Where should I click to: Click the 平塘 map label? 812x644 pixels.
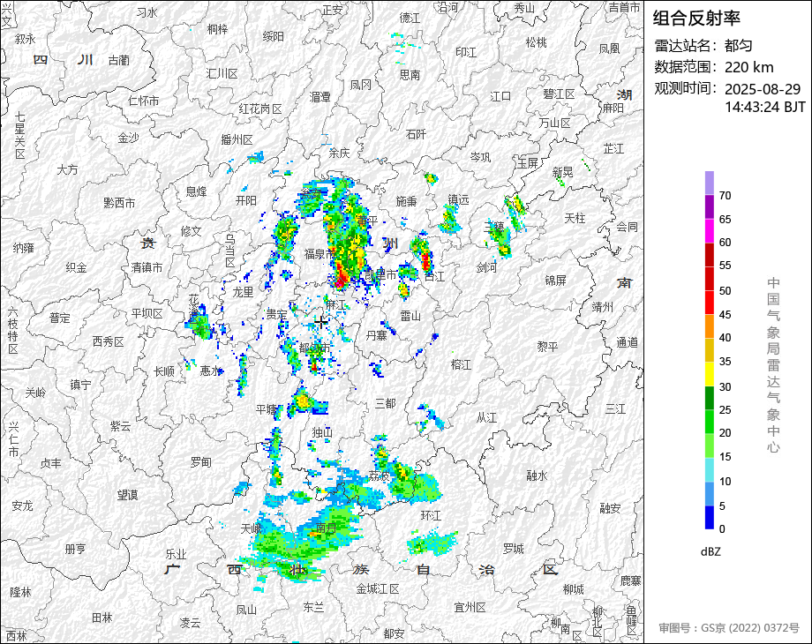point(267,409)
